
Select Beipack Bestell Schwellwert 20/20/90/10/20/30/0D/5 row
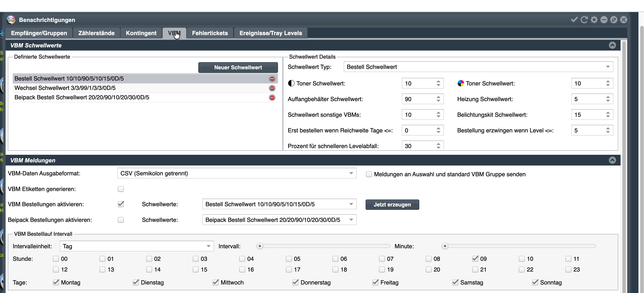coord(145,98)
